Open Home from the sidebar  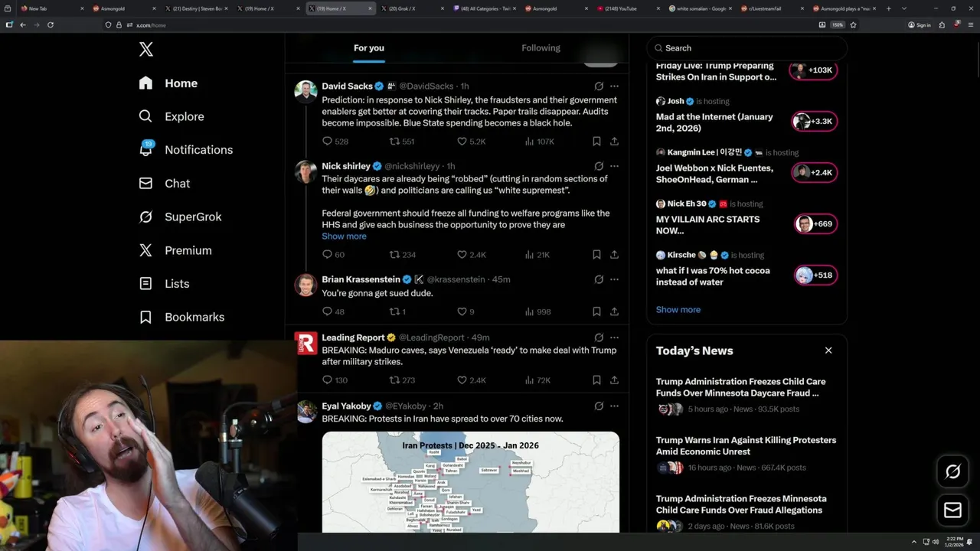pos(168,83)
